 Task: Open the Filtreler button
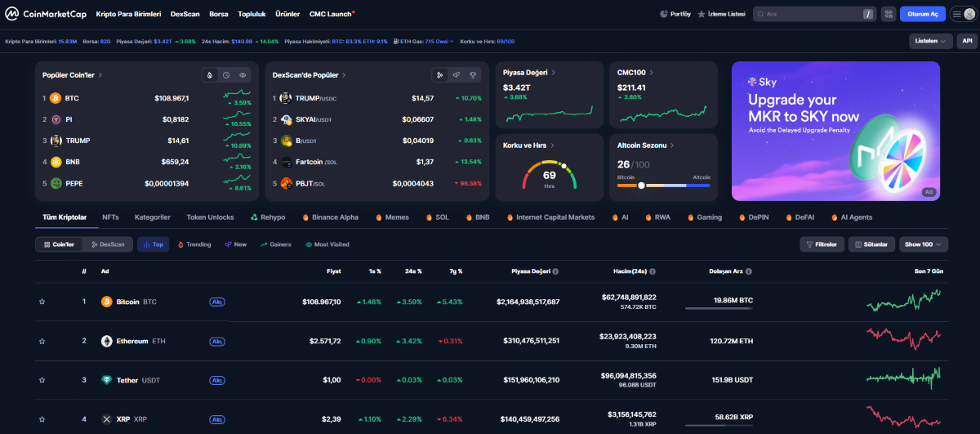[x=822, y=244]
